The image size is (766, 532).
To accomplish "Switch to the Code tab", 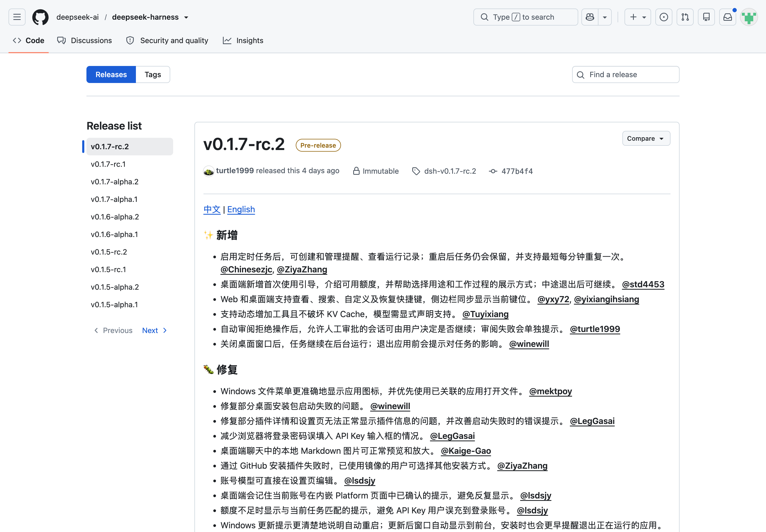I will [29, 40].
